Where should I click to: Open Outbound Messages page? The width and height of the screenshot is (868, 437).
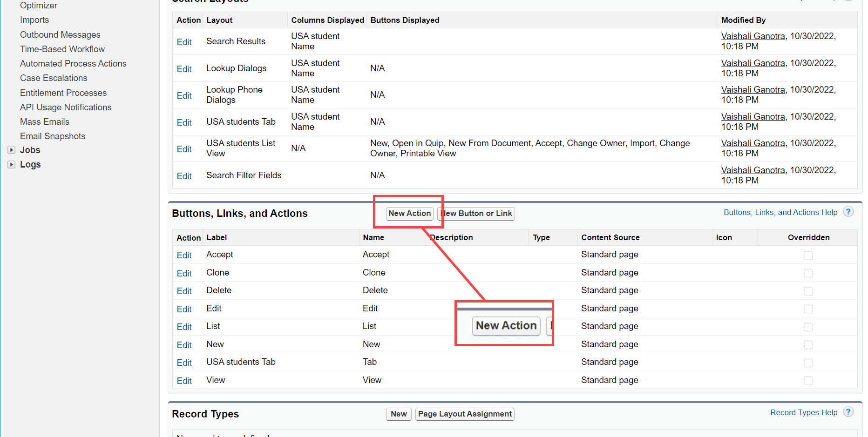tap(60, 34)
